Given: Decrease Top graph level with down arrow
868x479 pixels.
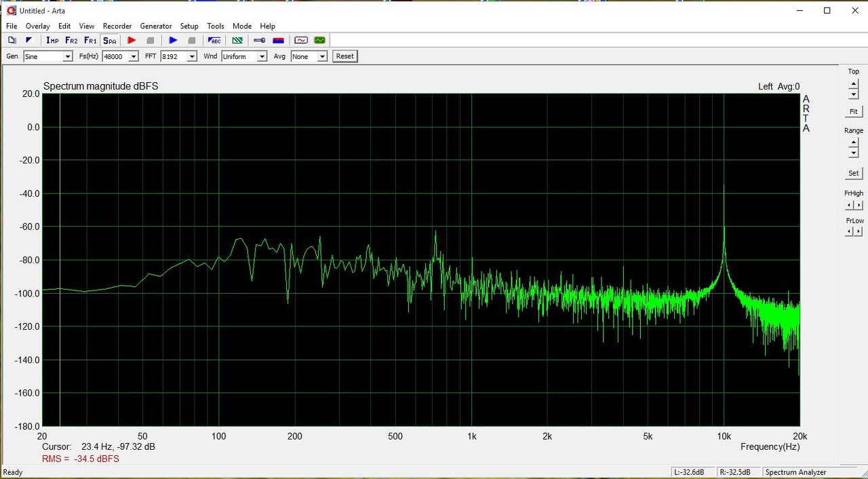Looking at the screenshot, I should [854, 94].
